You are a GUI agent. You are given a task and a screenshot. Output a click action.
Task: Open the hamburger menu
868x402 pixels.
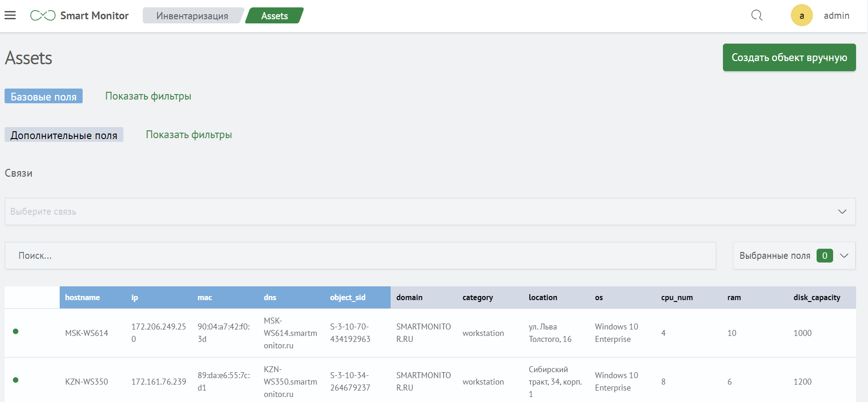pos(10,15)
